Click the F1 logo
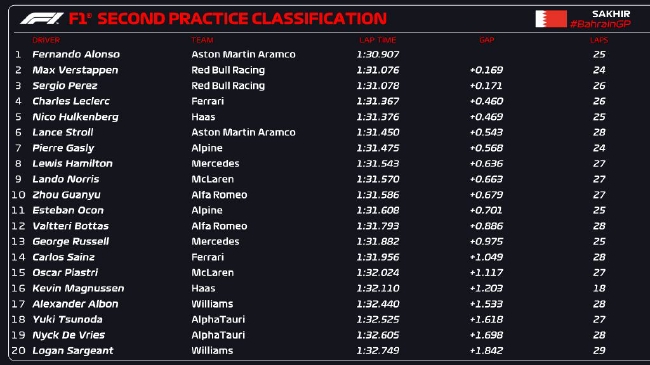The height and width of the screenshot is (365, 650). coord(42,19)
